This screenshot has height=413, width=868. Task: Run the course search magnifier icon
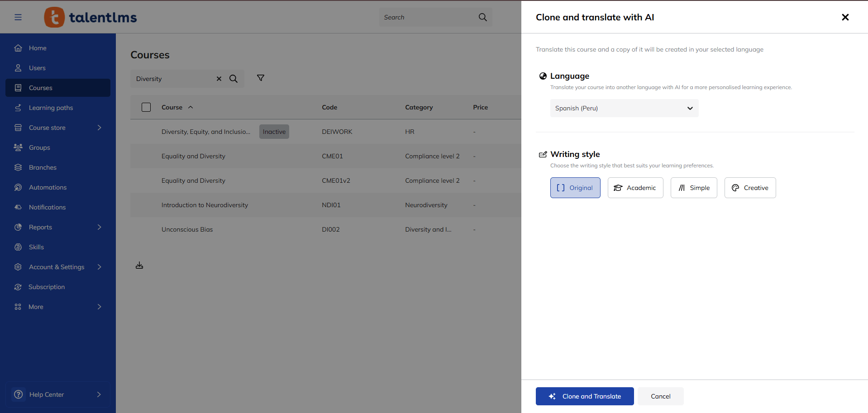[234, 79]
